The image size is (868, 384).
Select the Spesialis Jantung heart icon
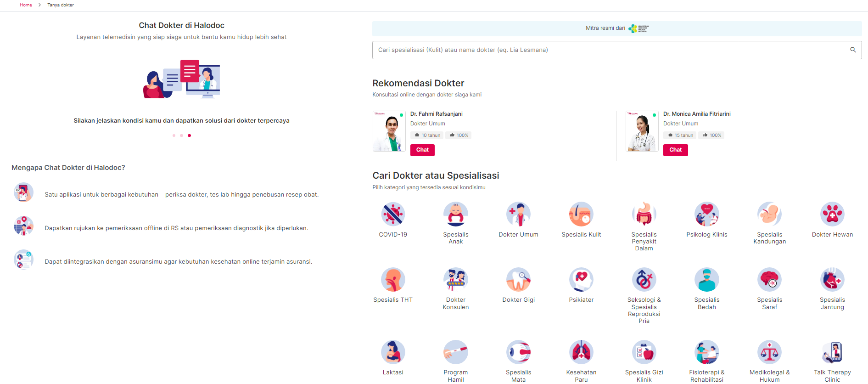pos(832,279)
